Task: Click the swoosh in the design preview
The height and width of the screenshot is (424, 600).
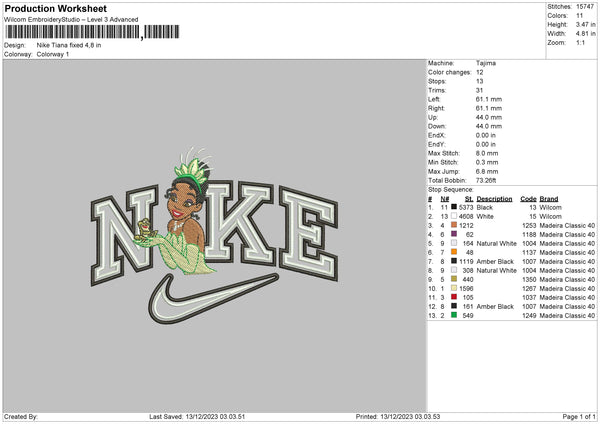Action: point(213,298)
